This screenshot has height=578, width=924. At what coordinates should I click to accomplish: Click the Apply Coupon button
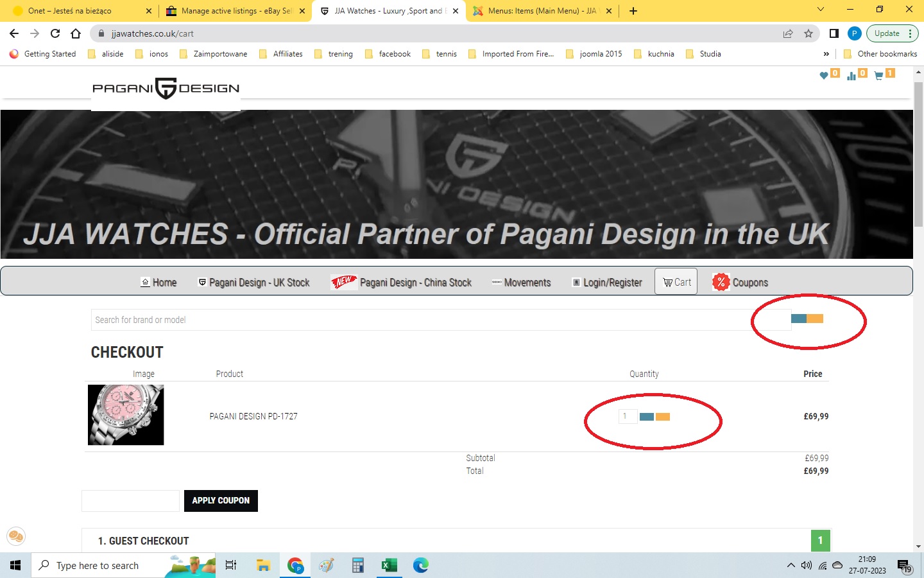tap(221, 501)
